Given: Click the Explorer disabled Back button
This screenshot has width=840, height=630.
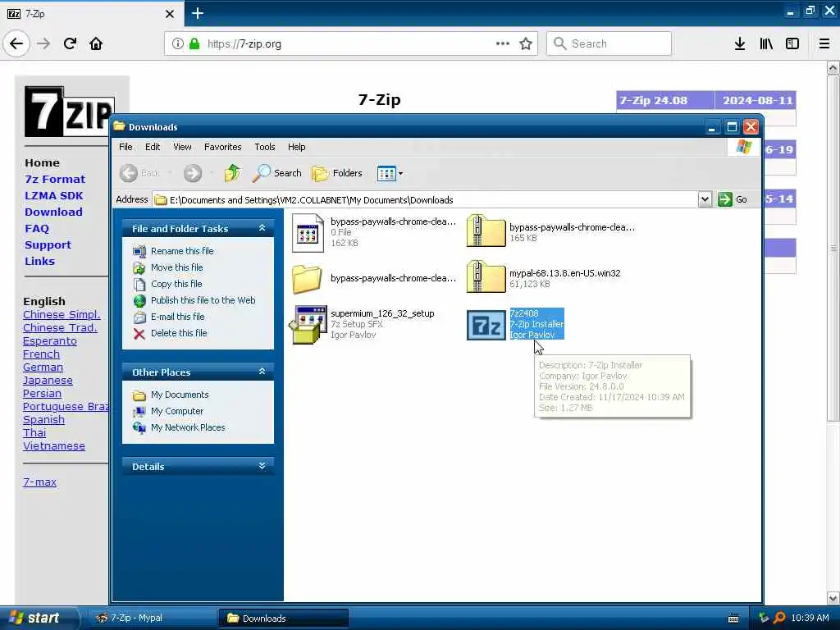Looking at the screenshot, I should point(140,173).
